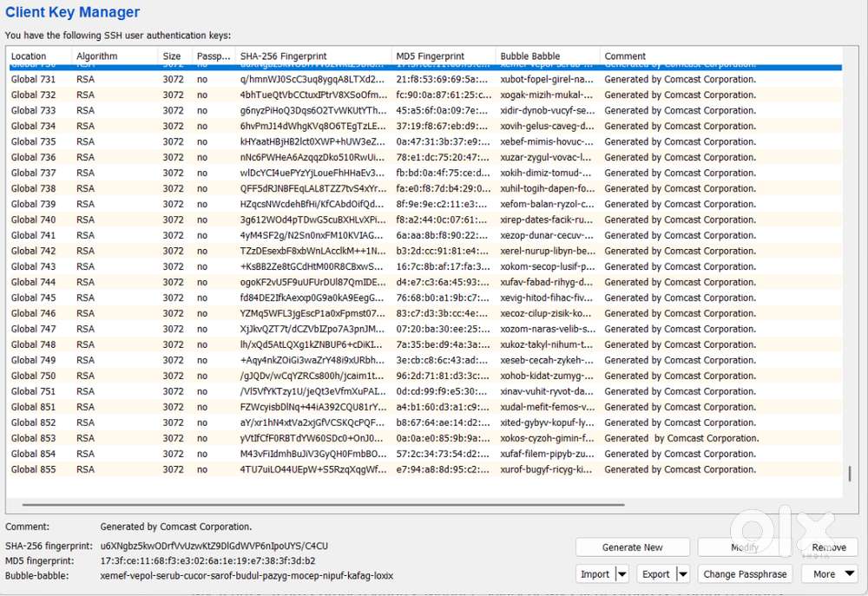
Task: Select the Global 744 key row
Action: (x=424, y=282)
